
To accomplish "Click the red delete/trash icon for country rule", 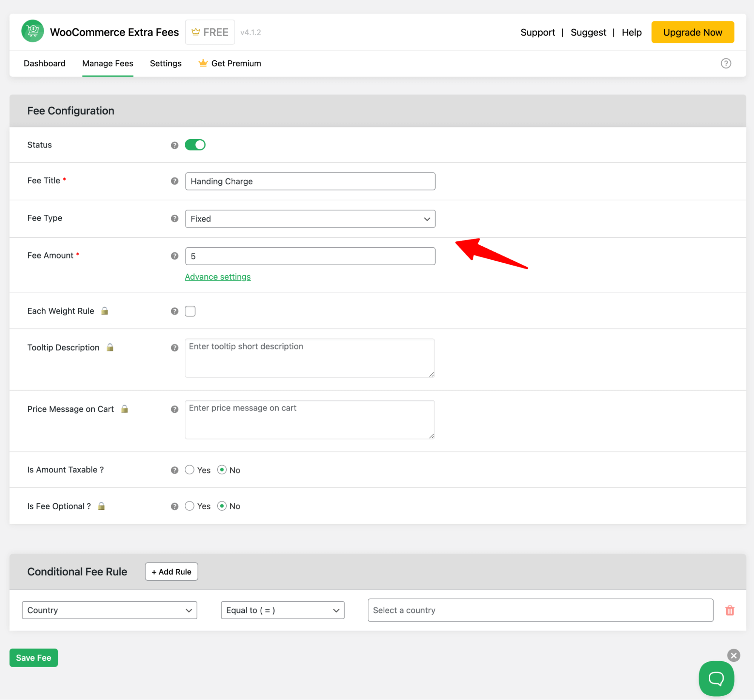I will tap(730, 610).
